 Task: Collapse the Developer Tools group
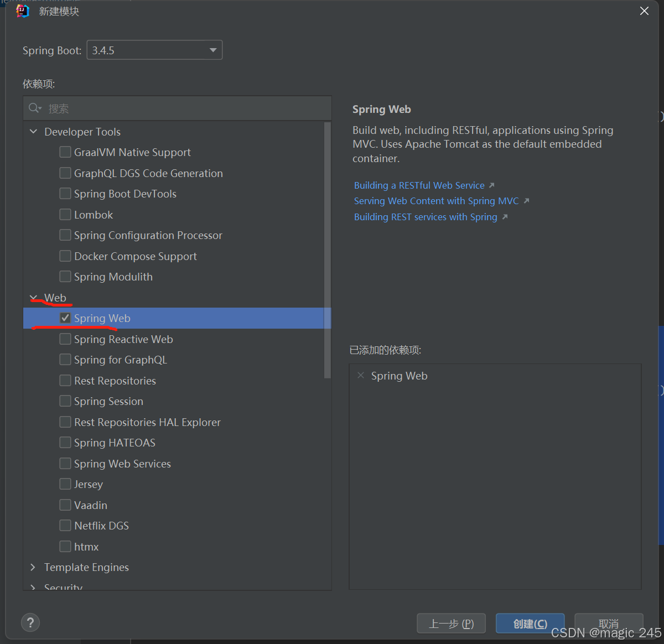point(33,132)
